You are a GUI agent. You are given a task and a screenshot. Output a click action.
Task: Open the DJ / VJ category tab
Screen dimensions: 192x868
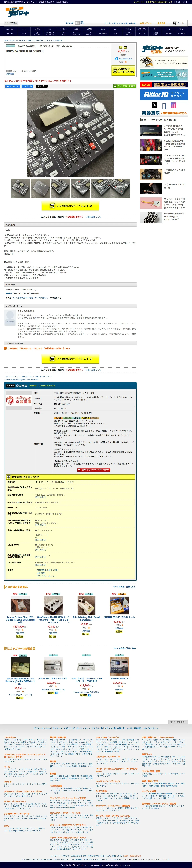pos(116,34)
